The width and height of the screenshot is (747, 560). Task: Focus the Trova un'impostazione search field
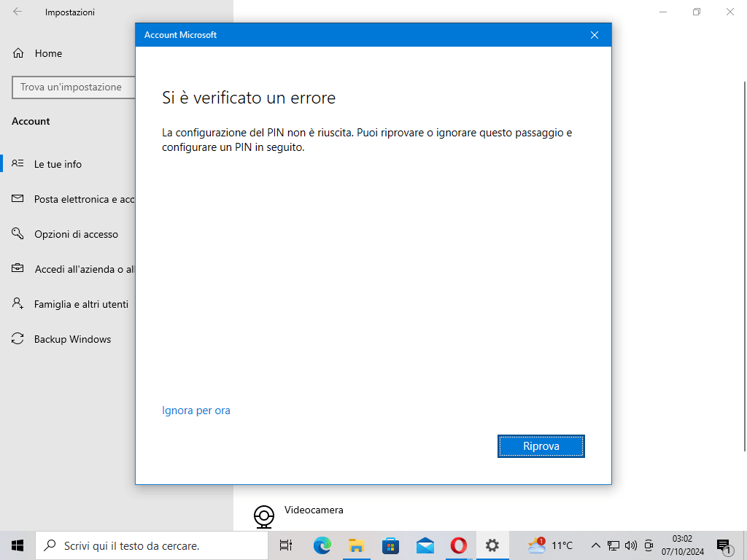tap(74, 87)
